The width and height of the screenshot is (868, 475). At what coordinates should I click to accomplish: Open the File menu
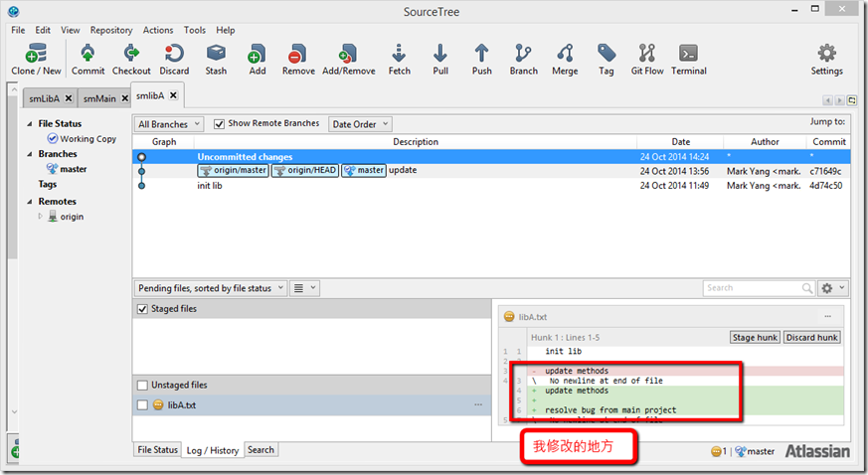tap(18, 30)
